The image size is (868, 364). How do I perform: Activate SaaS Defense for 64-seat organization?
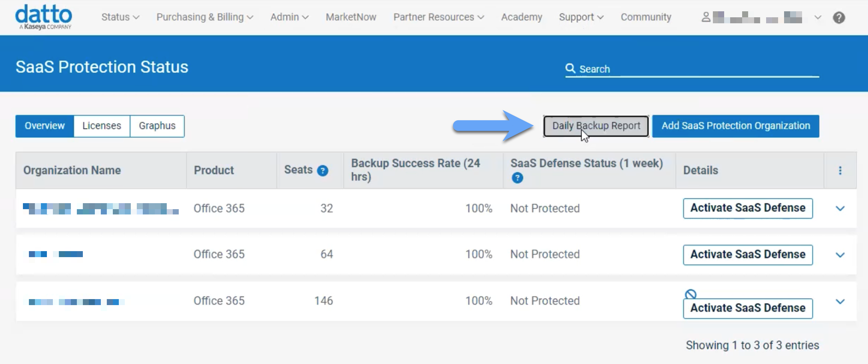[x=748, y=255]
